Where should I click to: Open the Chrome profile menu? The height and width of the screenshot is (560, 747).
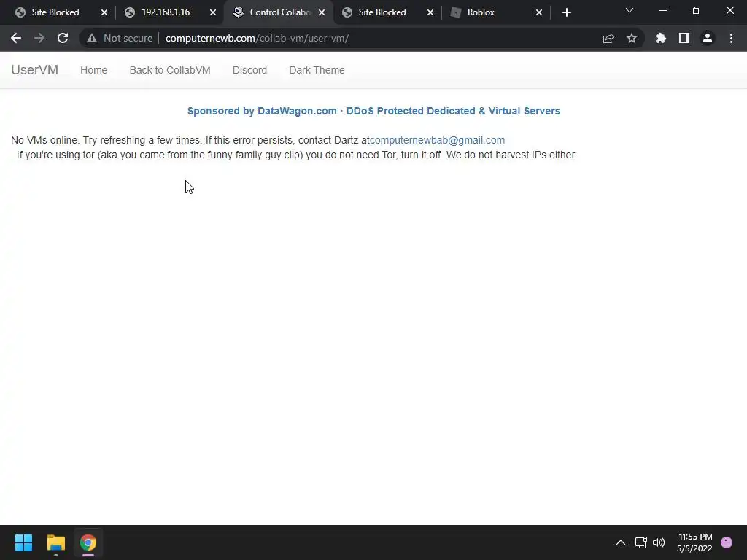point(708,38)
